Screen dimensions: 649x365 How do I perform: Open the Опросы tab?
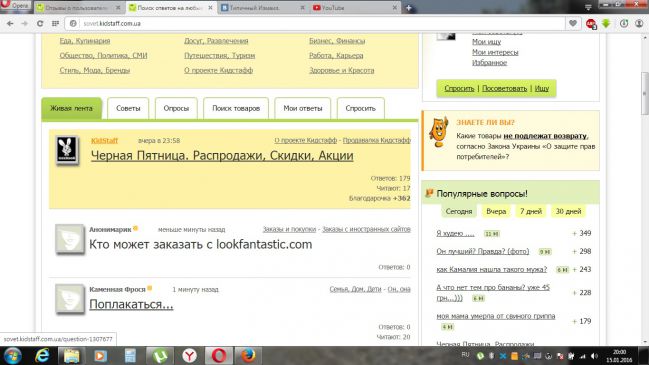click(176, 108)
